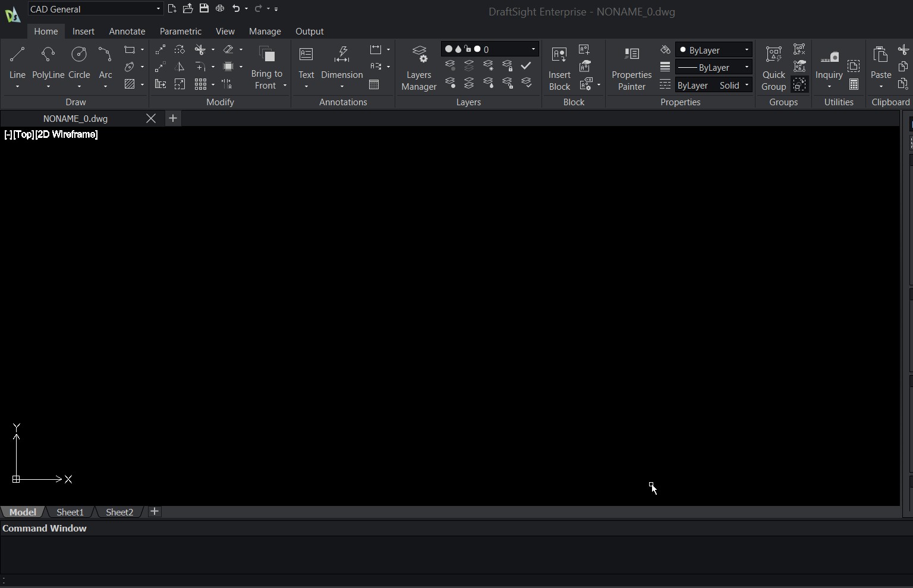Switch to the Annotate ribbon tab
This screenshot has width=913, height=588.
click(127, 31)
